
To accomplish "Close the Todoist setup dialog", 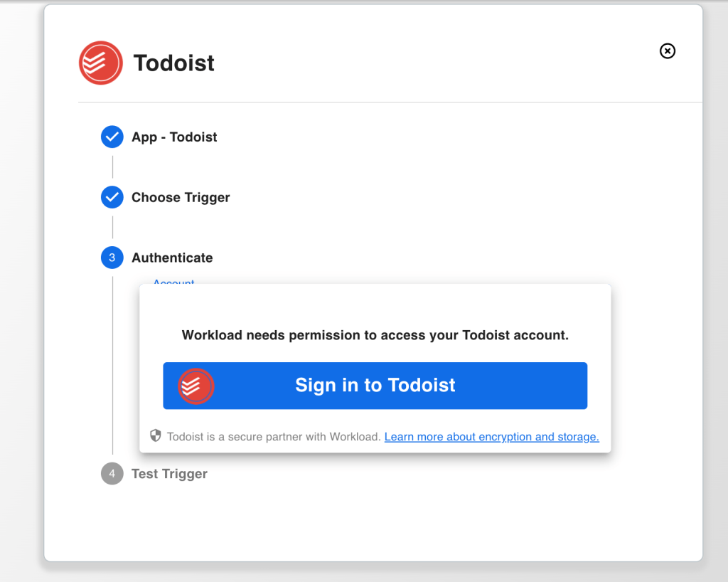I will (667, 51).
